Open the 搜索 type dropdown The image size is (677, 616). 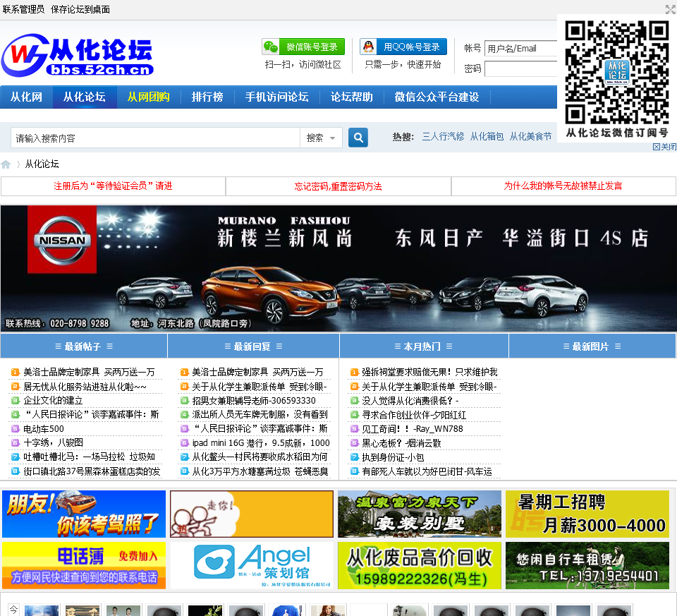(321, 138)
